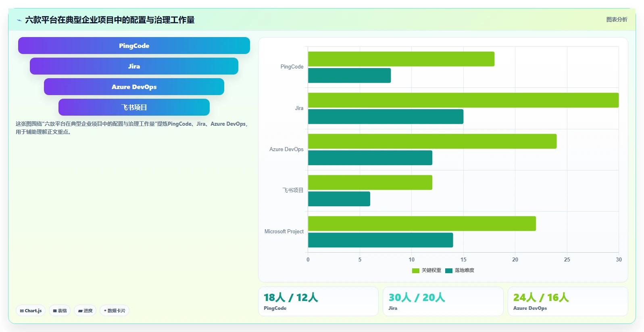The height and width of the screenshot is (332, 644).
Task: Click the Chart.js tag chip
Action: pyautogui.click(x=31, y=311)
